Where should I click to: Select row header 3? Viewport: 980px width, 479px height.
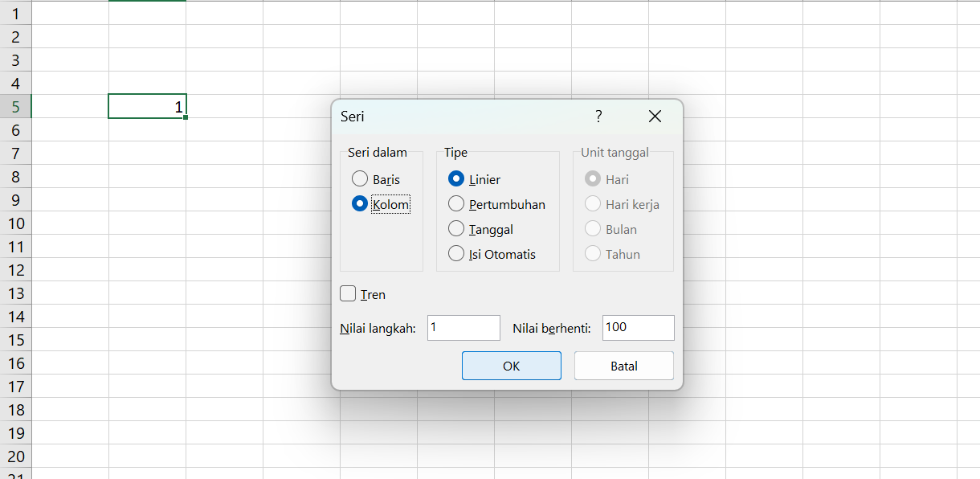pos(15,59)
